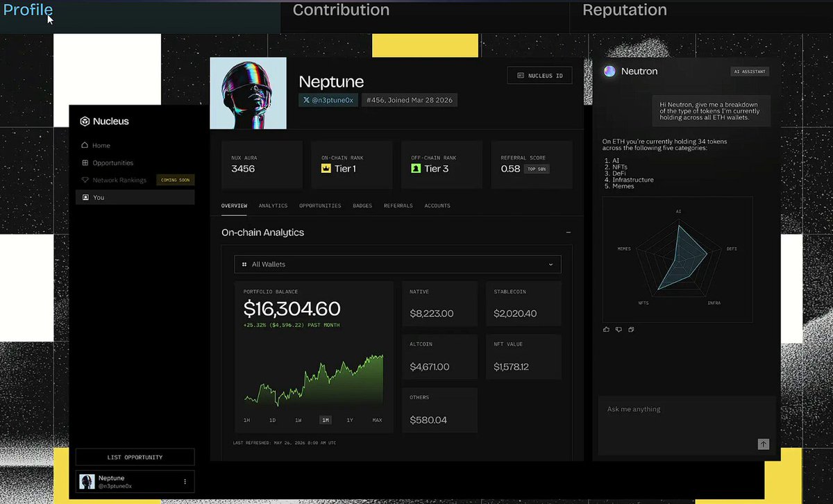The image size is (833, 504).
Task: Open the @n3ptune0x X profile link
Action: 328,100
